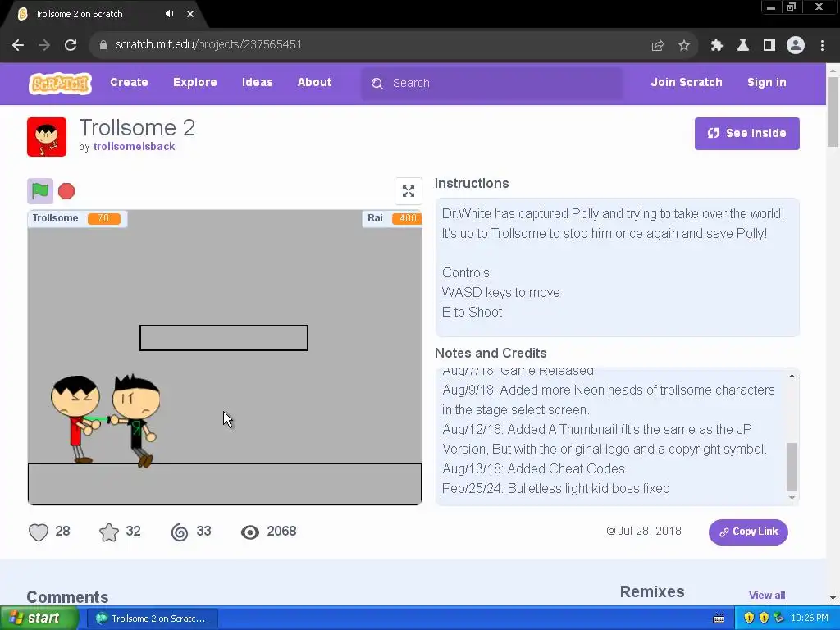The image size is (840, 630).
Task: Stop the project with red stop sign
Action: [x=66, y=191]
